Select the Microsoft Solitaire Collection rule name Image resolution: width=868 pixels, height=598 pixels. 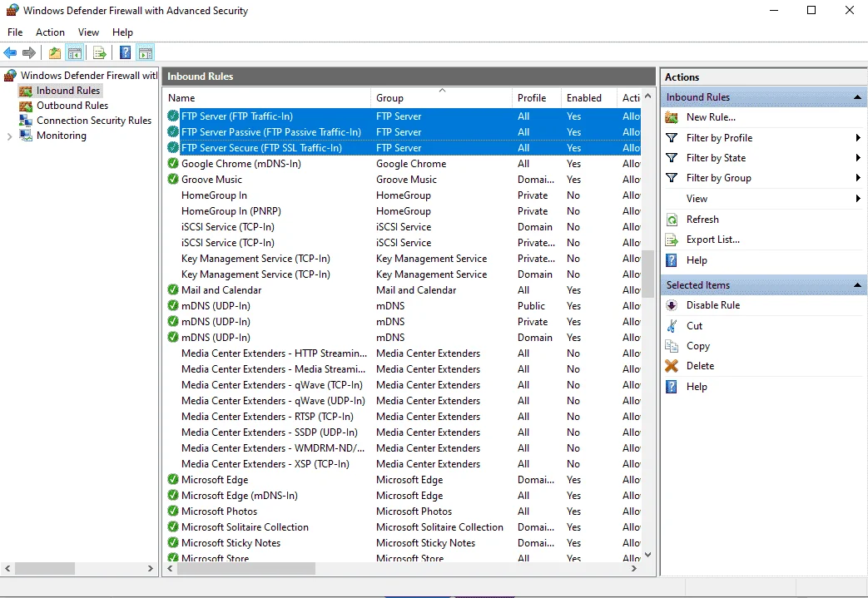[245, 527]
